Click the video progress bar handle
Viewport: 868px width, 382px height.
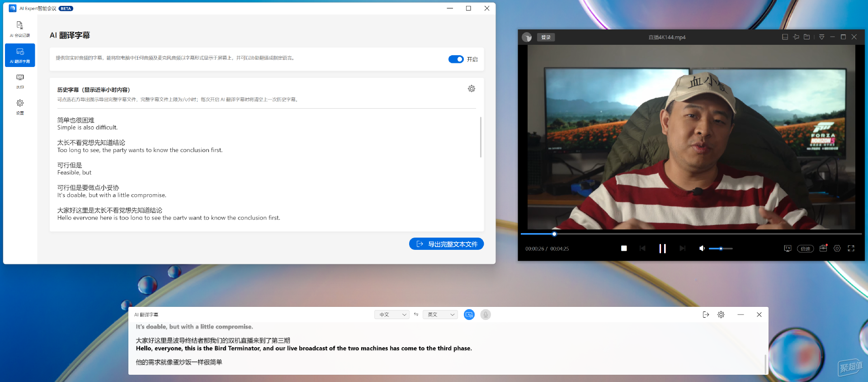554,234
